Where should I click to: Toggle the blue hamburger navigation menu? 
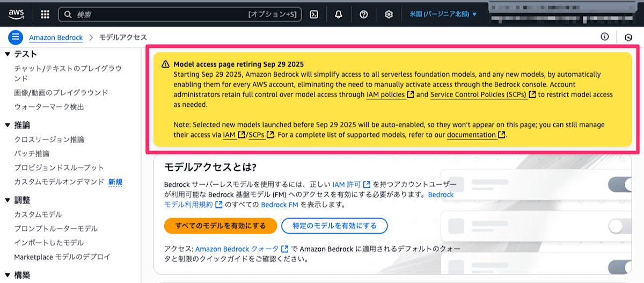pyautogui.click(x=16, y=37)
